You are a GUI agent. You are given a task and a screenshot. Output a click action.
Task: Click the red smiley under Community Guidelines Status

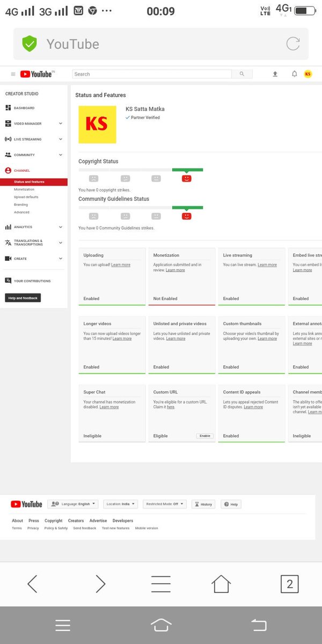pyautogui.click(x=187, y=216)
